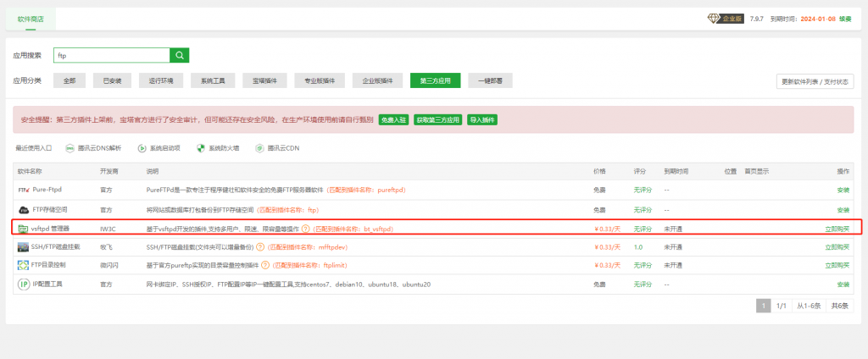
Task: Click the SSH/FTP磁盘挂载 icon
Action: tap(23, 246)
